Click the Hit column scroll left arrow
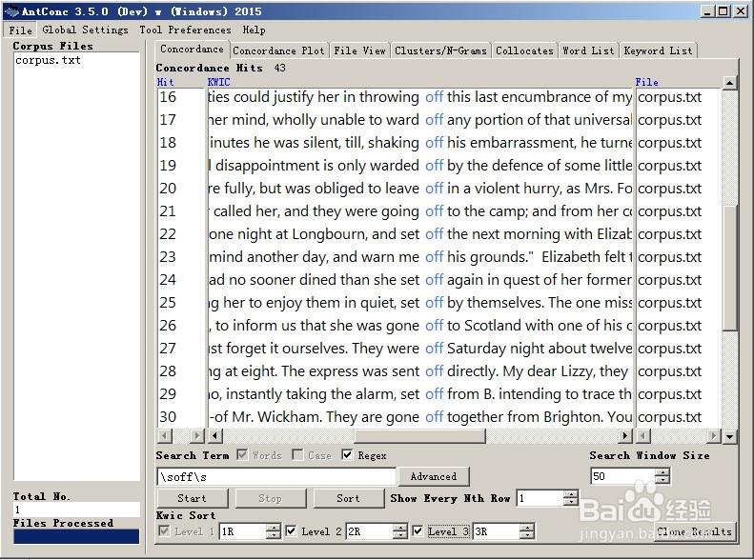Image resolution: width=754 pixels, height=560 pixels. tap(164, 436)
